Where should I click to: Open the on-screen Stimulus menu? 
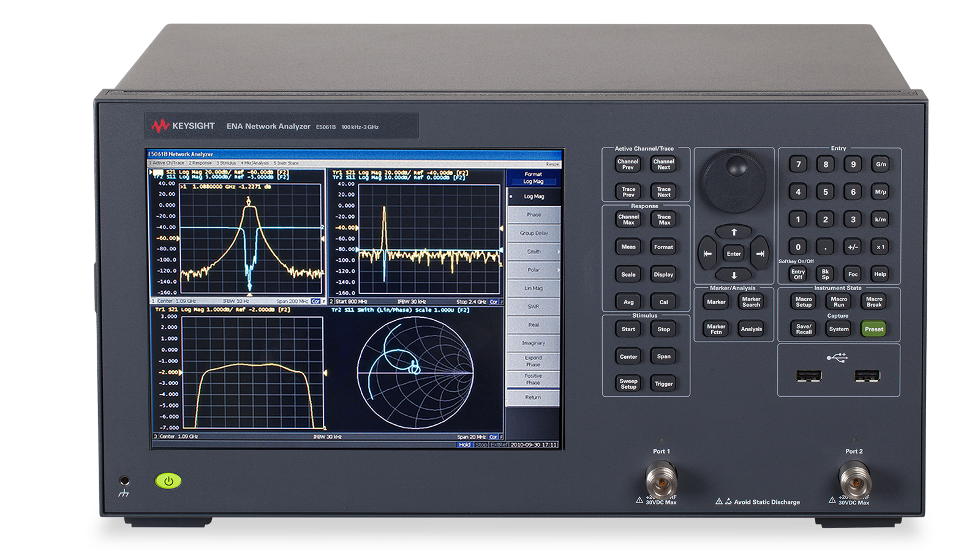tap(227, 163)
